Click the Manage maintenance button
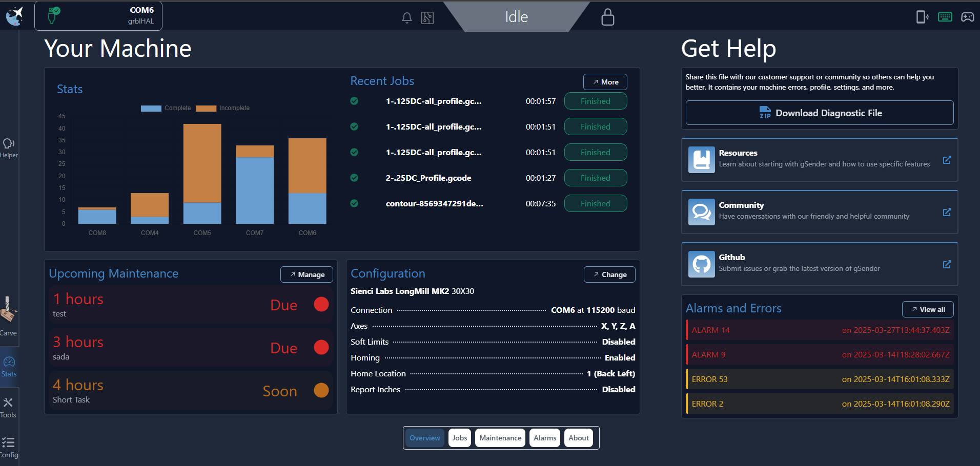 tap(307, 274)
